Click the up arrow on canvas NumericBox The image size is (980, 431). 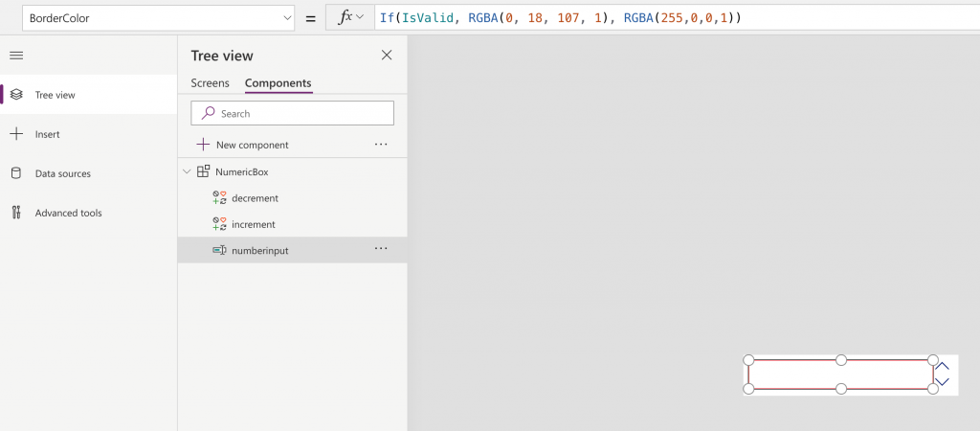pos(943,366)
